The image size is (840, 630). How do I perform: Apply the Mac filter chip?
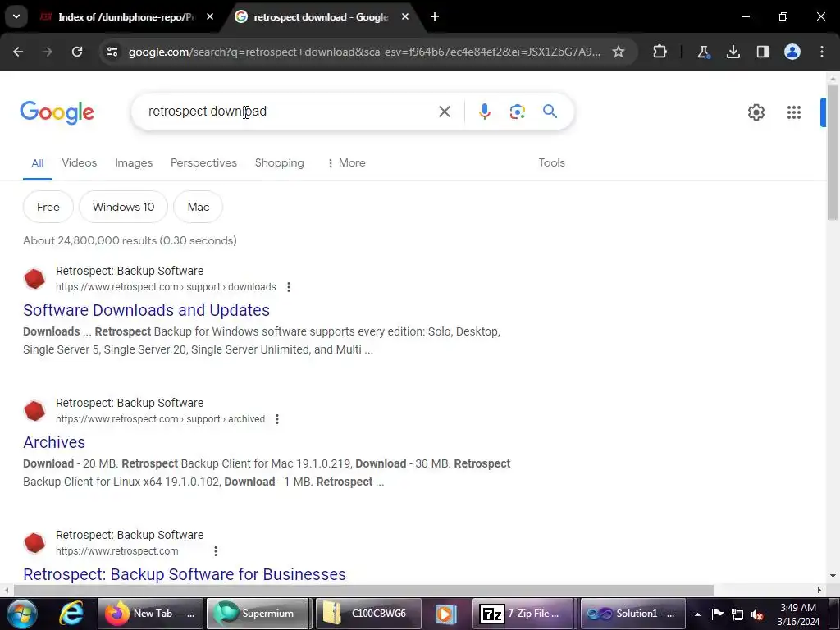click(x=199, y=207)
